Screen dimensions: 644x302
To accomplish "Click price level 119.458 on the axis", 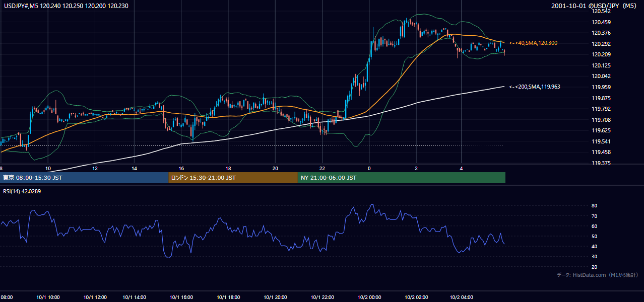I will 601,152.
